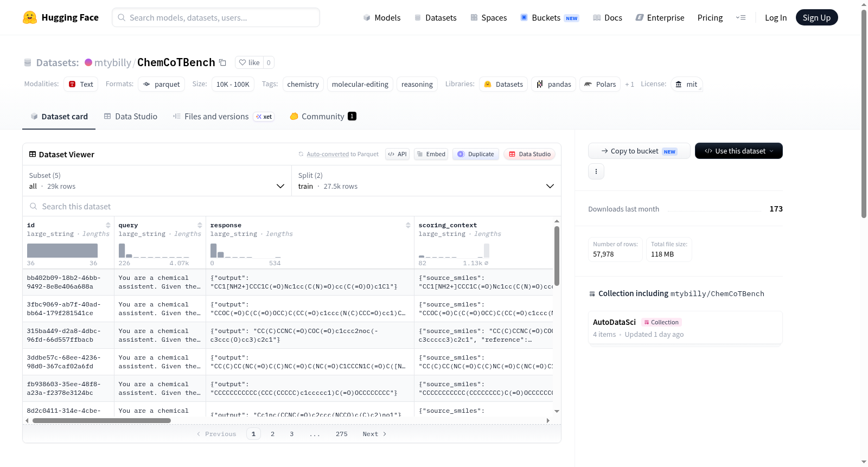Expand the Split selector dropdown
The height and width of the screenshot is (467, 868).
click(426, 181)
